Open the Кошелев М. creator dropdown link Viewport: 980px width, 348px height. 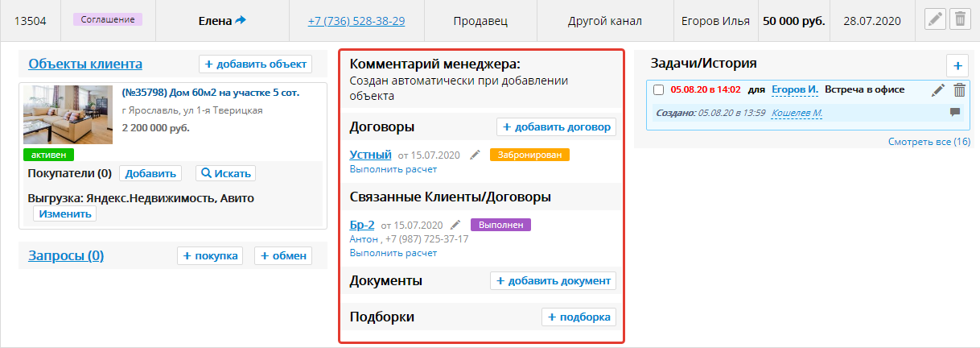point(797,114)
